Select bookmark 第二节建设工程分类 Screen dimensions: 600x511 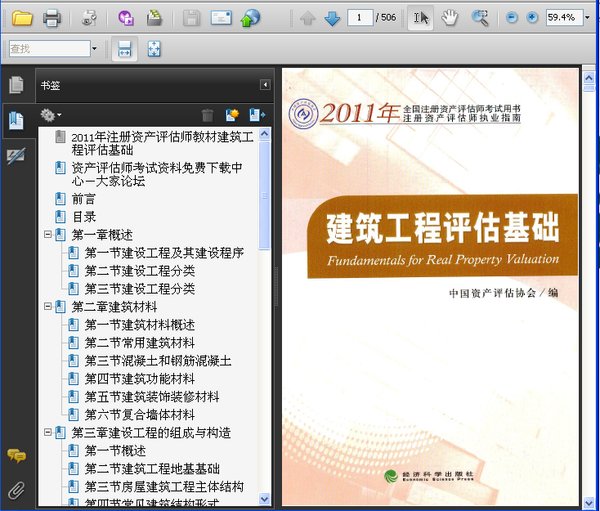[x=140, y=271]
